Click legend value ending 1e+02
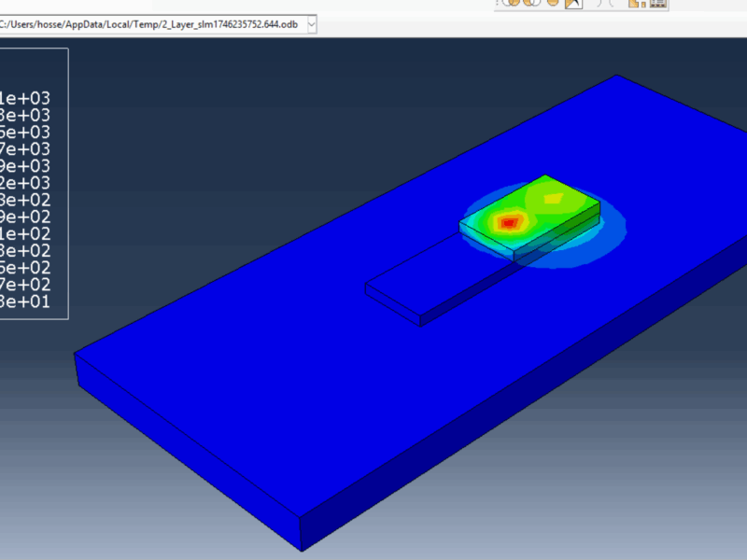The image size is (747, 560). pyautogui.click(x=25, y=234)
